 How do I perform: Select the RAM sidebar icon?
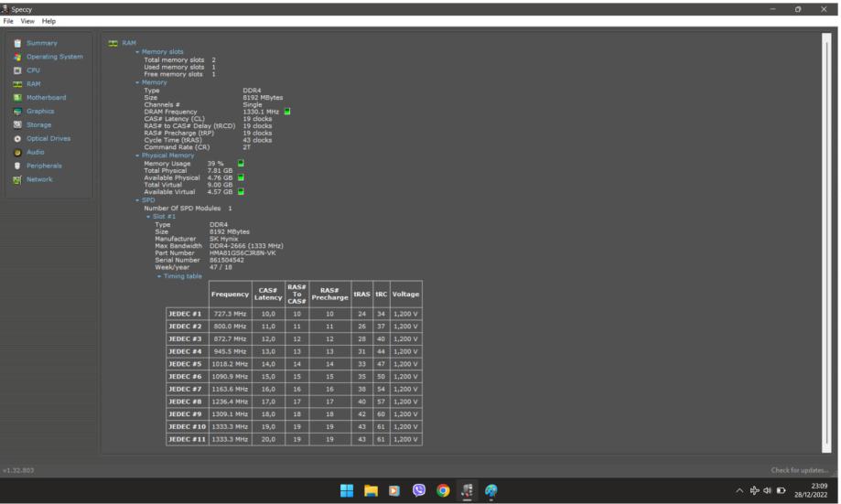pos(17,84)
